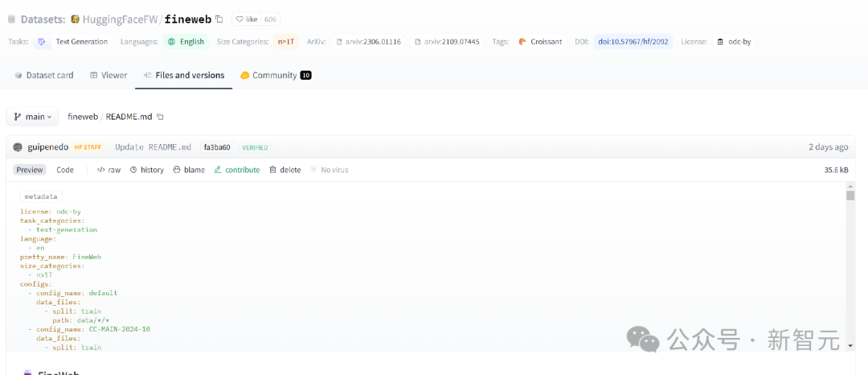Filter by size category n>1T
The height and width of the screenshot is (375, 868).
point(285,42)
